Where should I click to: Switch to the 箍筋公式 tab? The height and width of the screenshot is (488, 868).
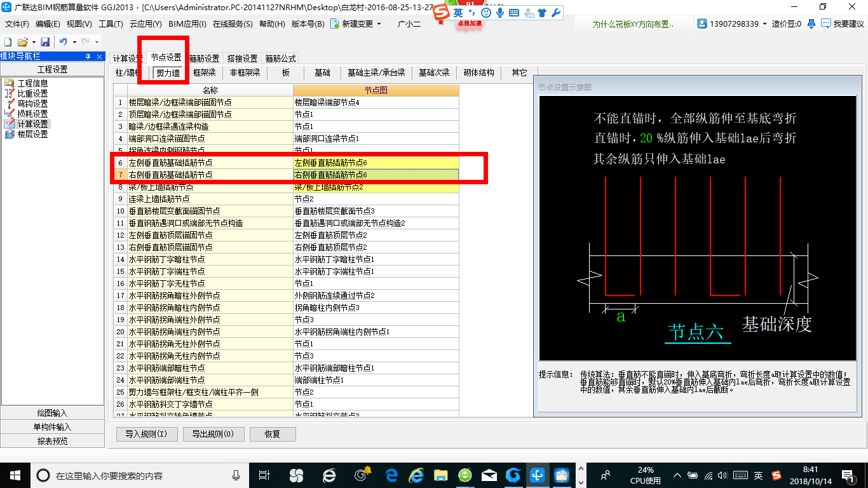(x=280, y=58)
